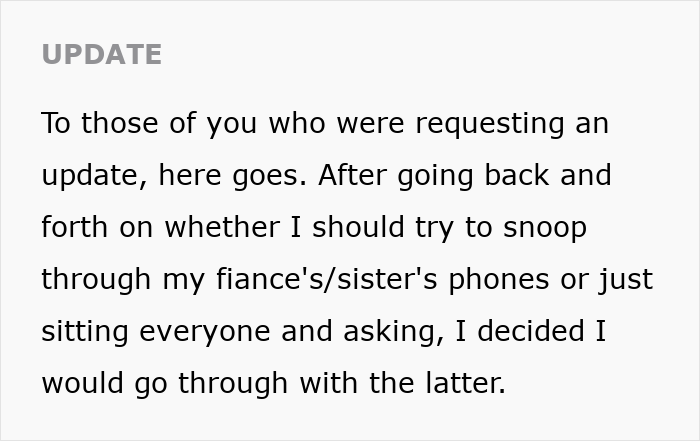Click the text 'fiance's/sister's'
Screen dimensions: 700x441
[326, 279]
